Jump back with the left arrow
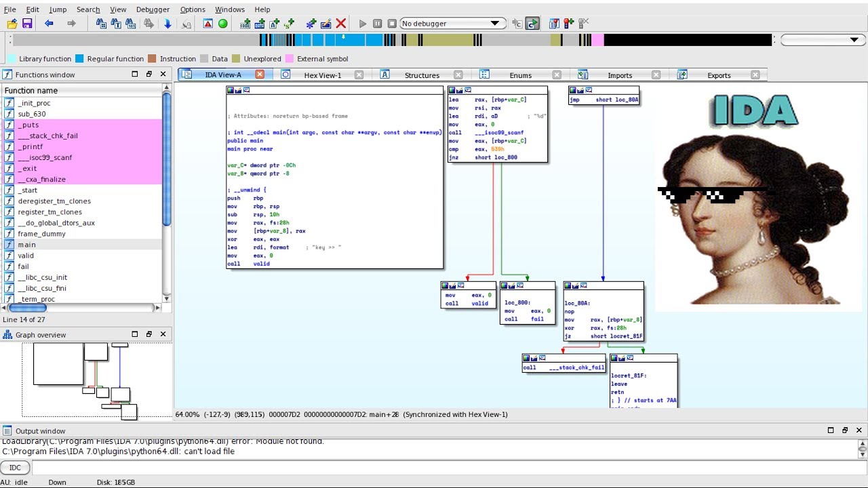The image size is (868, 488). tap(49, 24)
